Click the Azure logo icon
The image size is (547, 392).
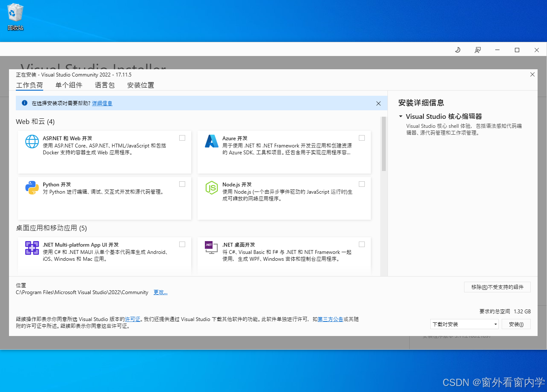[x=212, y=141]
